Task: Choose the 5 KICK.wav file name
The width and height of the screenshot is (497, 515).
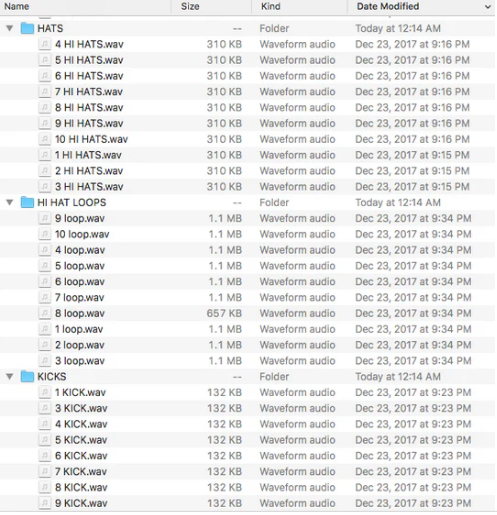Action: [x=81, y=440]
